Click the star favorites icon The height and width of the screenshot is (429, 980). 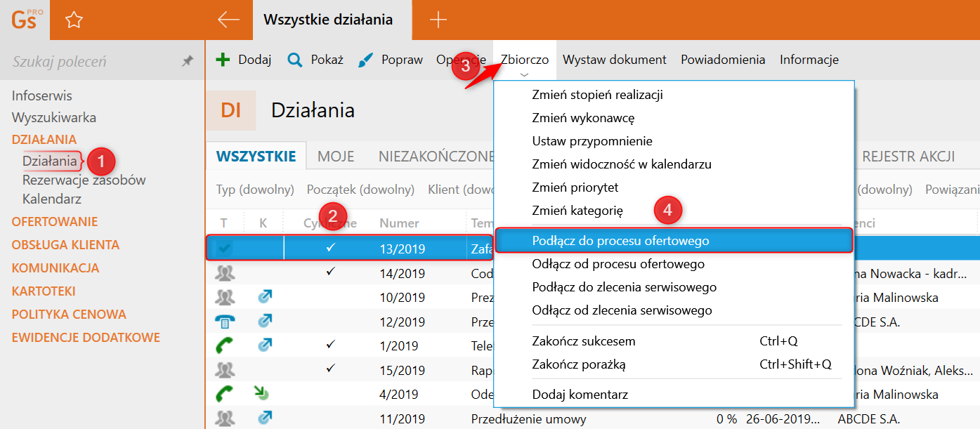point(74,20)
